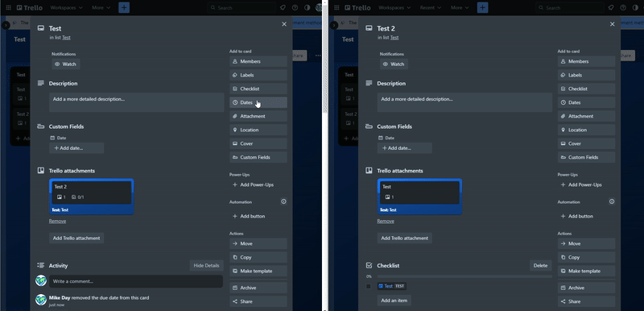
Task: Close the Test card dialog in the left window
Action: click(x=284, y=24)
